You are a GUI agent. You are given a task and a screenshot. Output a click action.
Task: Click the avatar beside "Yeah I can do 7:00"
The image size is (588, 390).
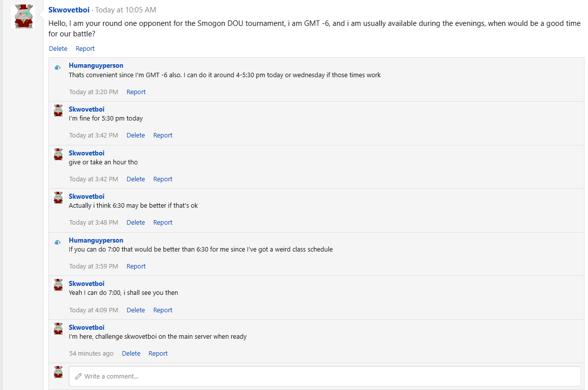58,285
